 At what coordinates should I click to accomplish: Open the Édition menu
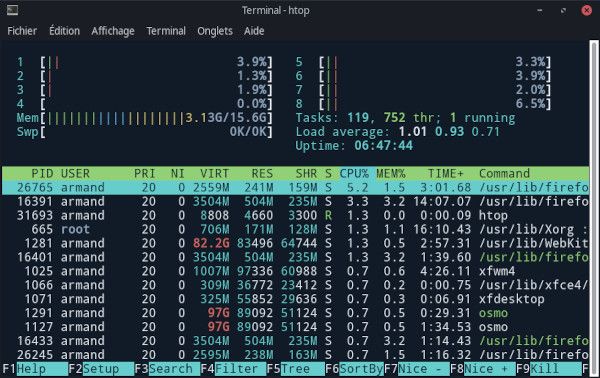click(x=64, y=31)
